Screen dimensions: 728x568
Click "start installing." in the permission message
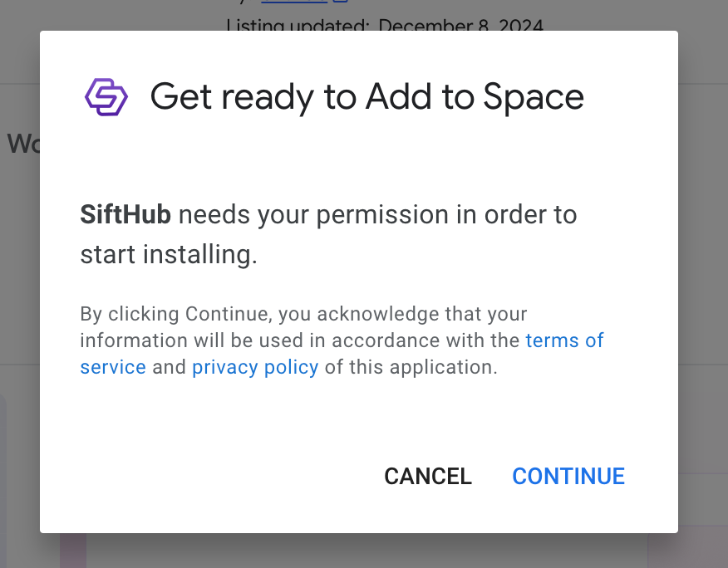(x=169, y=254)
